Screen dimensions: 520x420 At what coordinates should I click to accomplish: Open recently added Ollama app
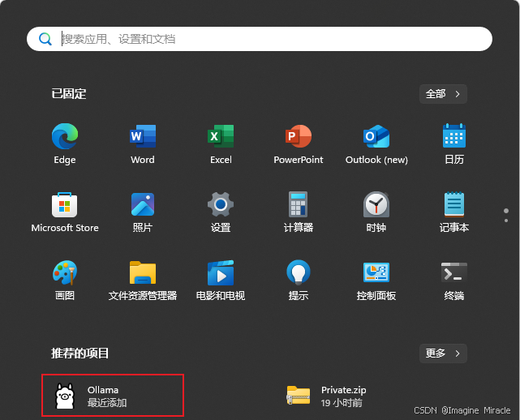(113, 396)
